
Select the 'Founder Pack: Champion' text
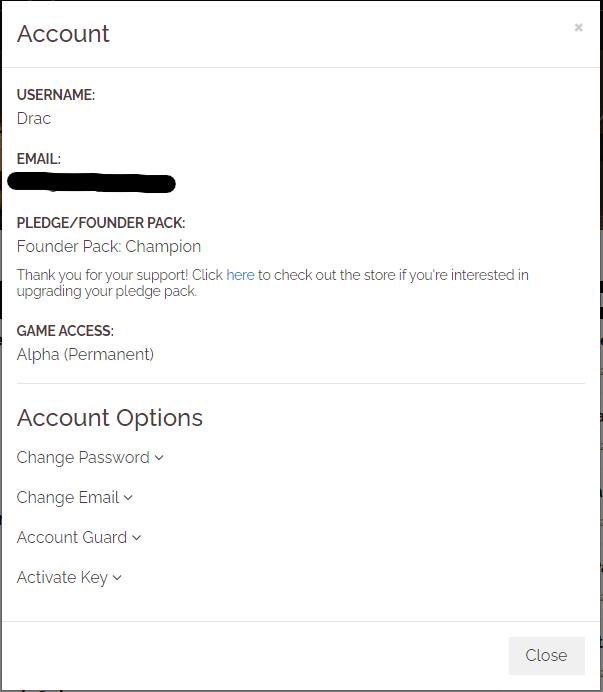(x=109, y=246)
